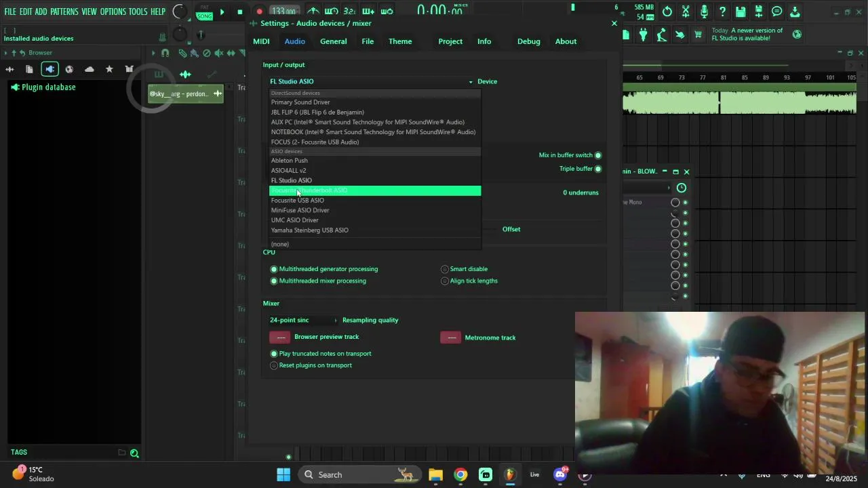Enable Smart disable option
The height and width of the screenshot is (488, 868).
445,269
